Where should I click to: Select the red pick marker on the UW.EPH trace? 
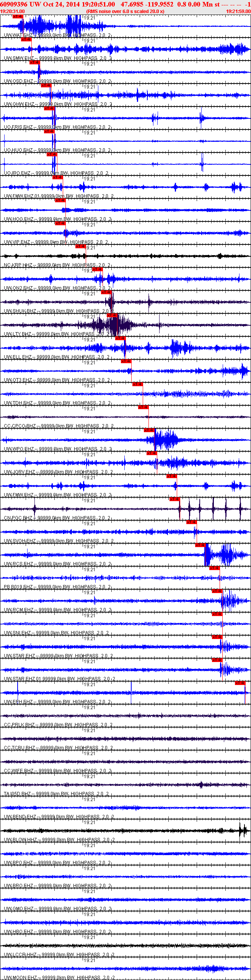pos(240,683)
